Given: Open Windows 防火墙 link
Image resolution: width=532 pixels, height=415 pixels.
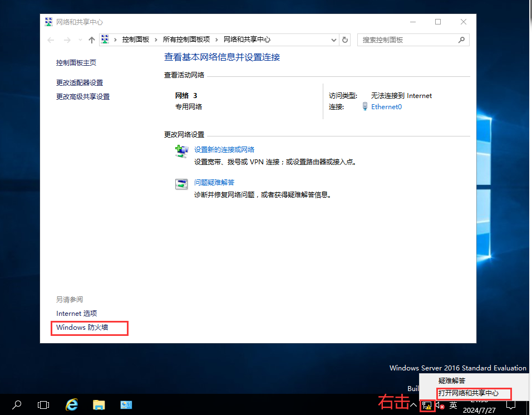Looking at the screenshot, I should coord(82,328).
